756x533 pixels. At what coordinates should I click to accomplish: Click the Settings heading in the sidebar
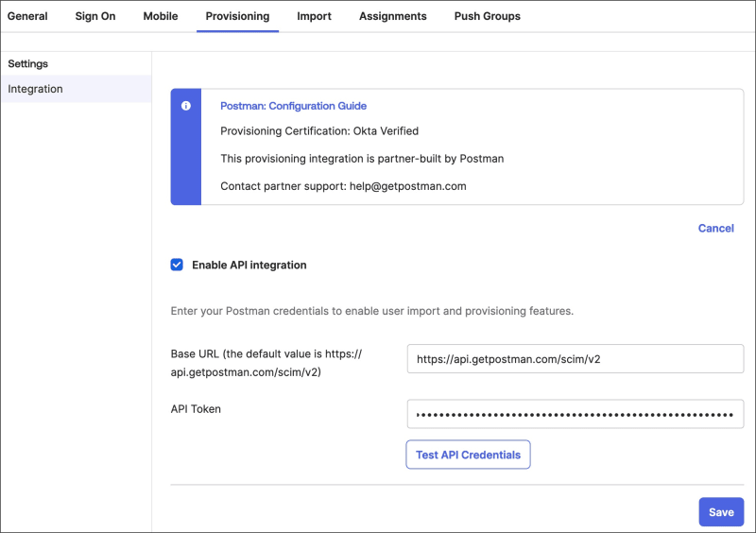click(x=28, y=63)
